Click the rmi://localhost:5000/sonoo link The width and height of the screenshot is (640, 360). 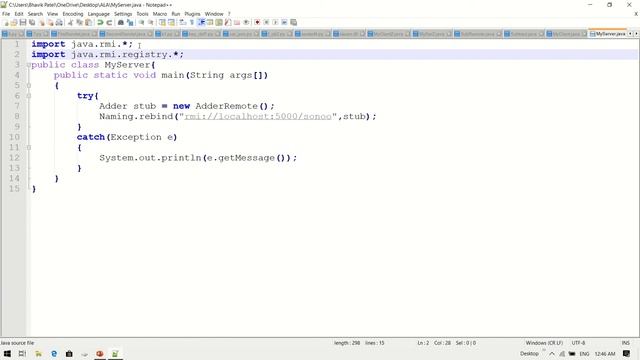pyautogui.click(x=258, y=117)
